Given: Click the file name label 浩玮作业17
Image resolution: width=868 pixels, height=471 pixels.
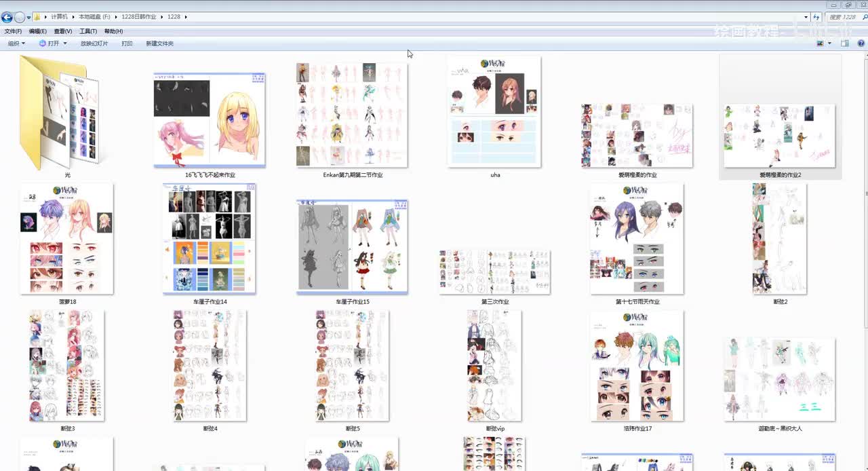Looking at the screenshot, I should coord(637,428).
